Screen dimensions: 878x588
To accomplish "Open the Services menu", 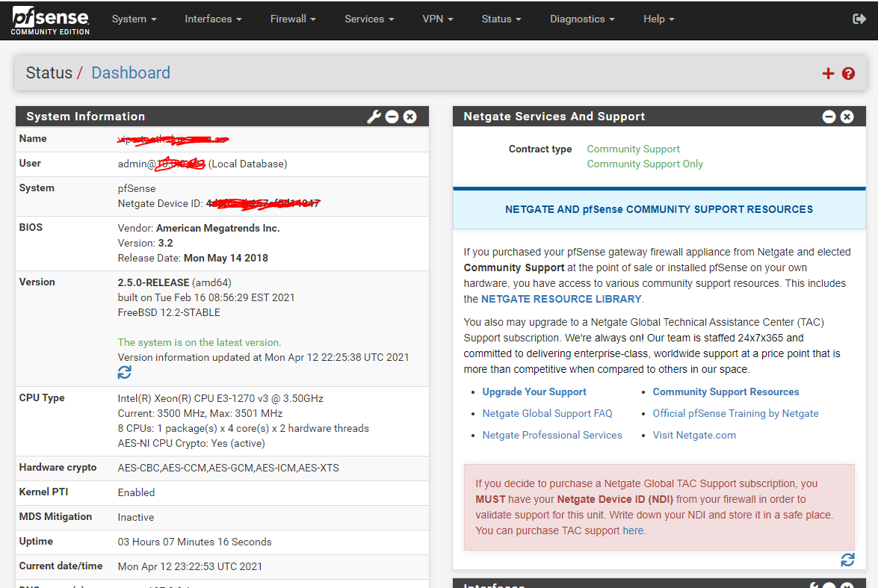I will click(x=370, y=19).
